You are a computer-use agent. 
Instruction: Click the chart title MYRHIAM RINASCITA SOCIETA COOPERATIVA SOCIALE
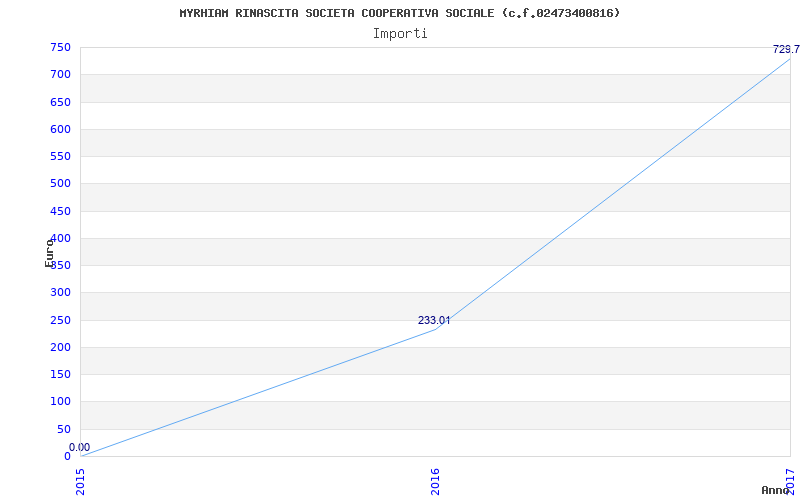pos(399,13)
